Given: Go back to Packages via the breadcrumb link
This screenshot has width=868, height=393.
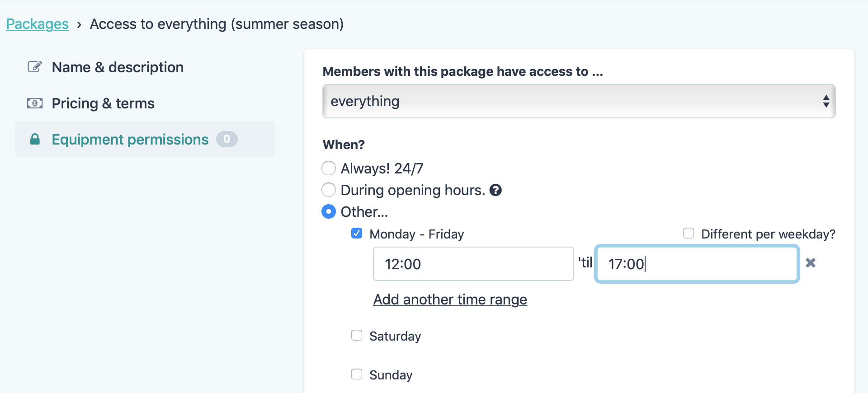Looking at the screenshot, I should (x=37, y=24).
